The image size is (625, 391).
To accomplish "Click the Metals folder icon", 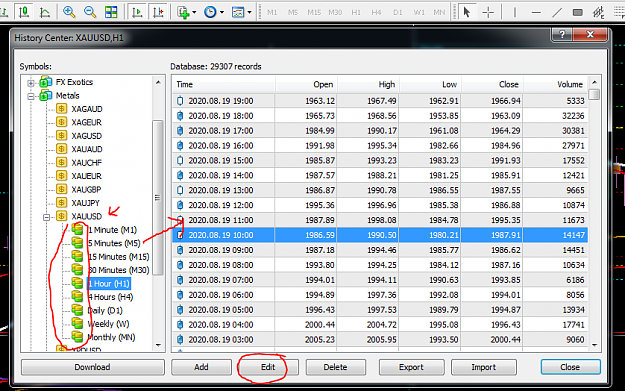I will pyautogui.click(x=45, y=96).
